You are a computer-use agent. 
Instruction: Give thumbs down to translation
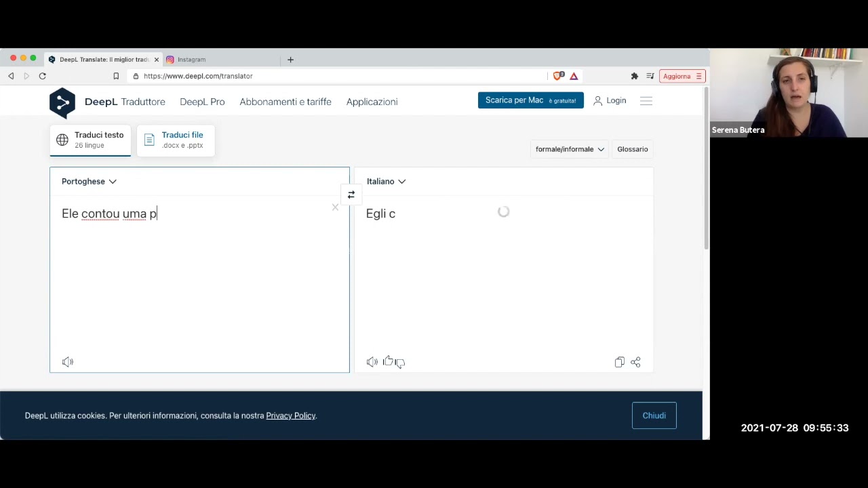click(400, 363)
